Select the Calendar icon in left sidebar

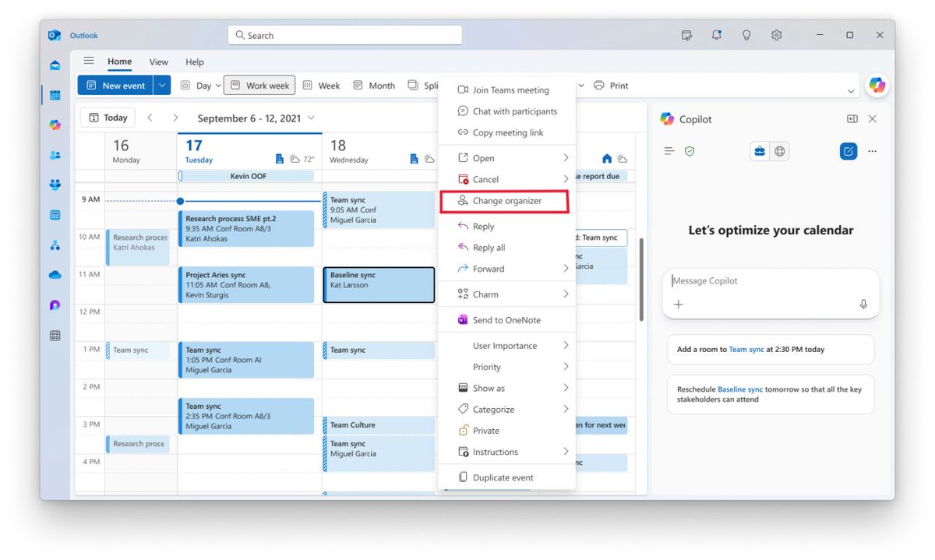[x=55, y=95]
